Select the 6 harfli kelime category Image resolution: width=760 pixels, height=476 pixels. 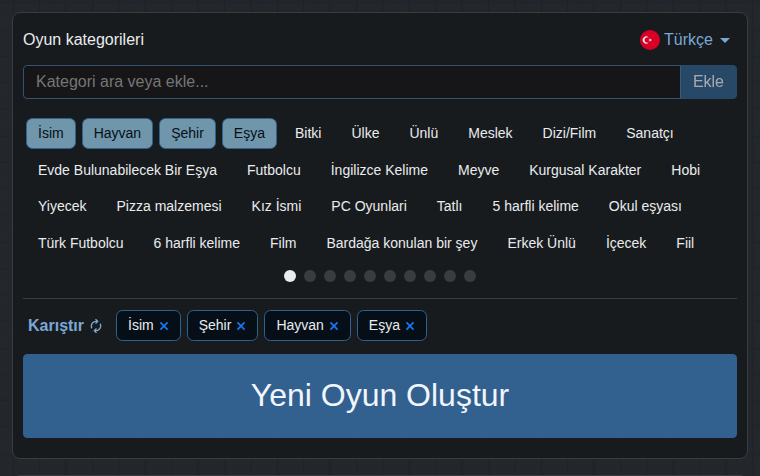point(196,243)
